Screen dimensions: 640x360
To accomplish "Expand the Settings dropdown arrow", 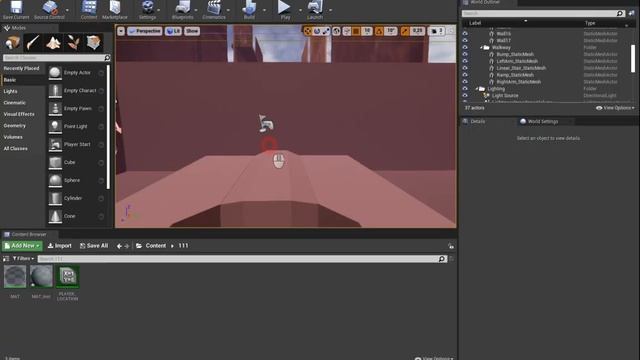I will (x=159, y=10).
